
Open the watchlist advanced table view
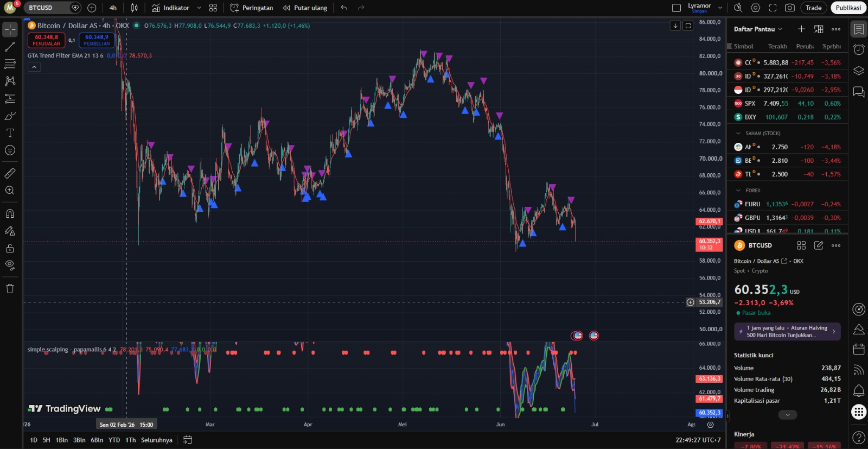pos(819,29)
